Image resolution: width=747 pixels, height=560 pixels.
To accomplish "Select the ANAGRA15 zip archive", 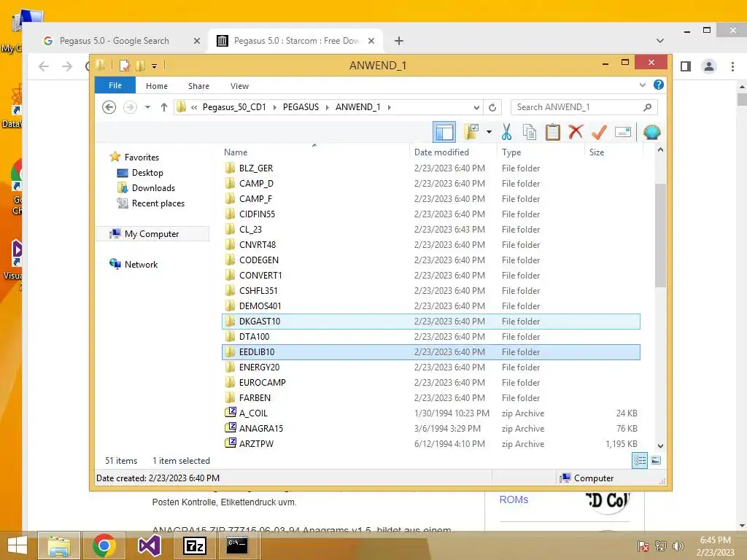I will pyautogui.click(x=430, y=428).
